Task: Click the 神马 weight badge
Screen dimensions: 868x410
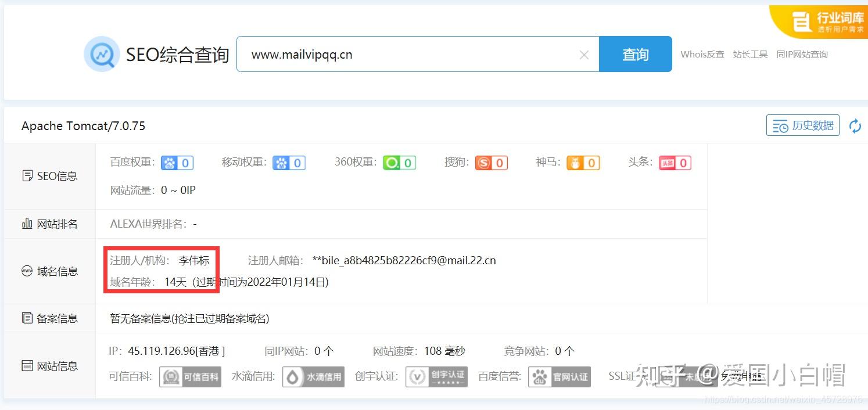Action: click(x=583, y=163)
